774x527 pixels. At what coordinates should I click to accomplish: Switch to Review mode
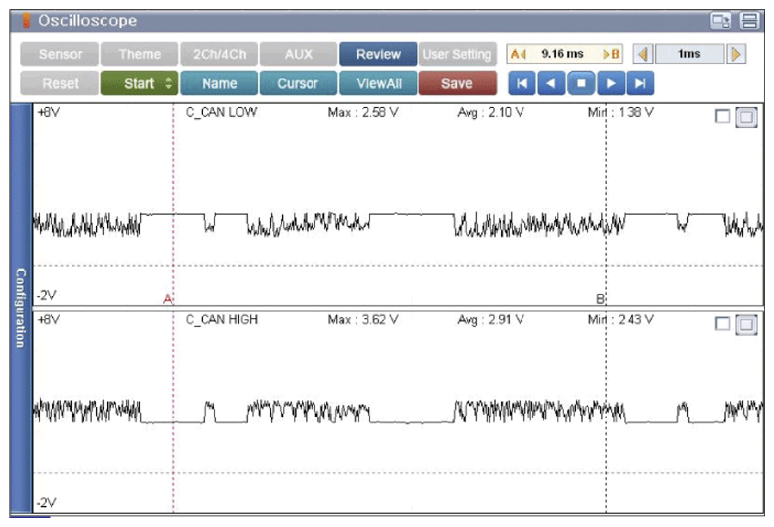pyautogui.click(x=377, y=54)
